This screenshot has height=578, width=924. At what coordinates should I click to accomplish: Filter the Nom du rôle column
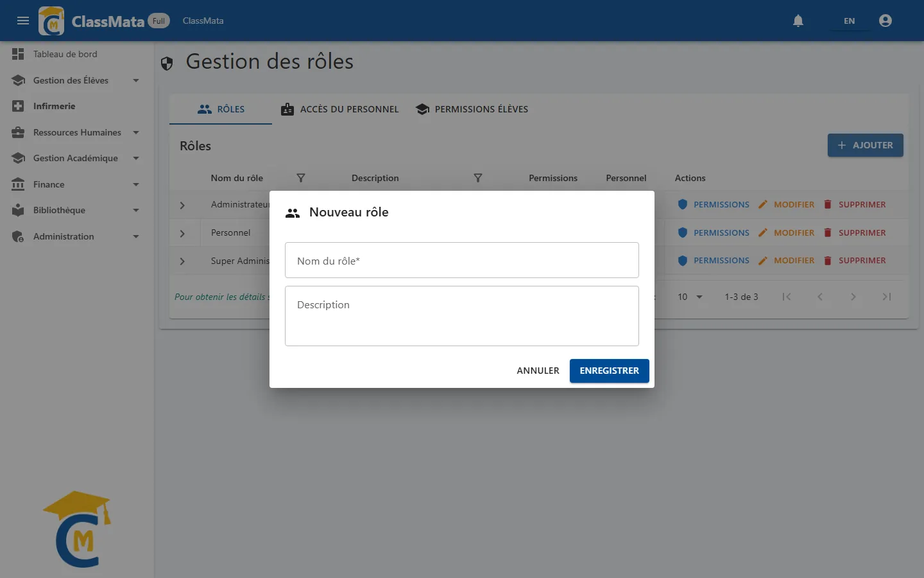click(300, 178)
